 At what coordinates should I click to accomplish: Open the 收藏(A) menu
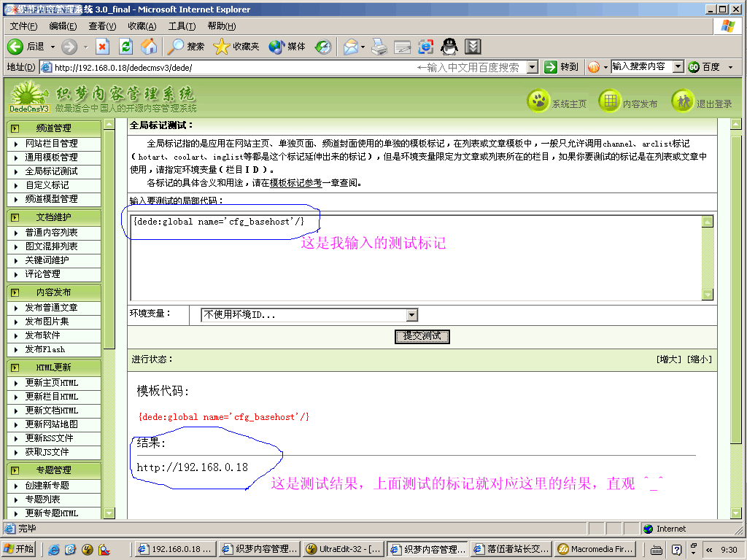(142, 26)
